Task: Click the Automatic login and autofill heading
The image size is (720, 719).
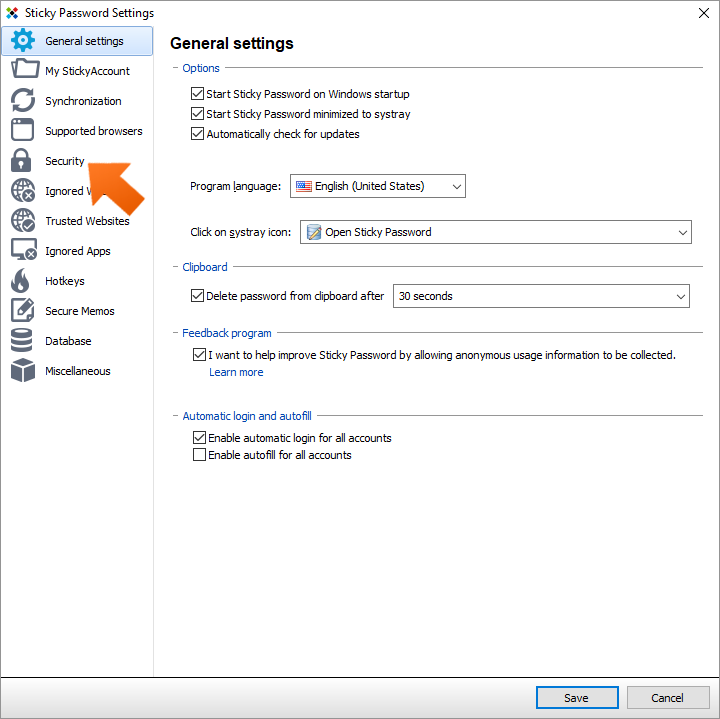Action: click(x=247, y=416)
